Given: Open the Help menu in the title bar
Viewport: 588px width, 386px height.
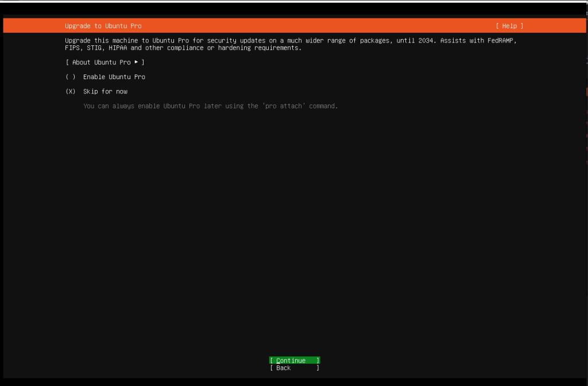Looking at the screenshot, I should (x=509, y=25).
